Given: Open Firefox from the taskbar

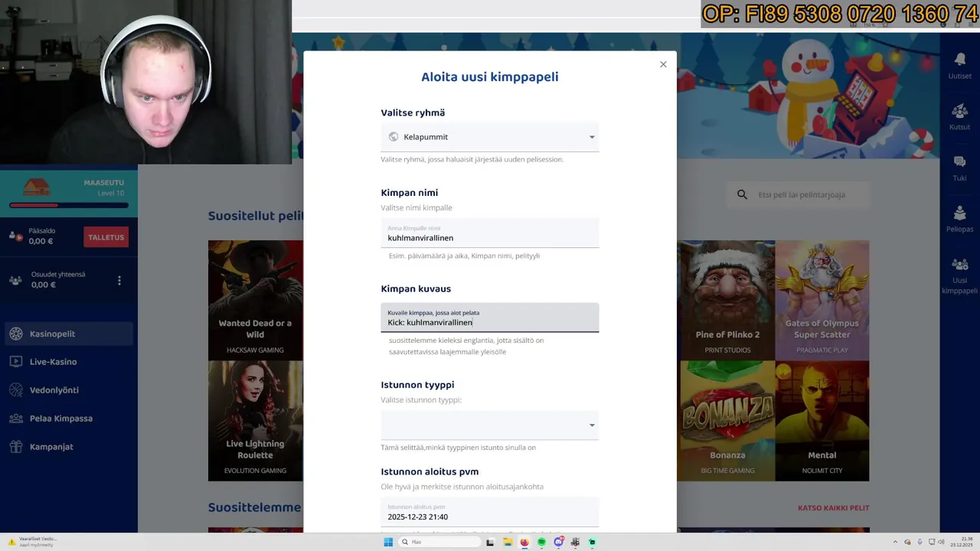Looking at the screenshot, I should [x=524, y=542].
